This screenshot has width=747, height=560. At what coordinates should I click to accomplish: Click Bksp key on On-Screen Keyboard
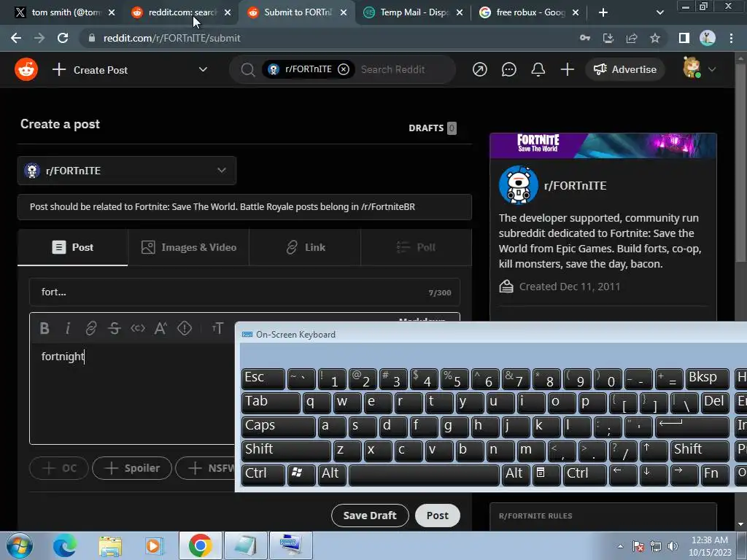click(x=707, y=378)
